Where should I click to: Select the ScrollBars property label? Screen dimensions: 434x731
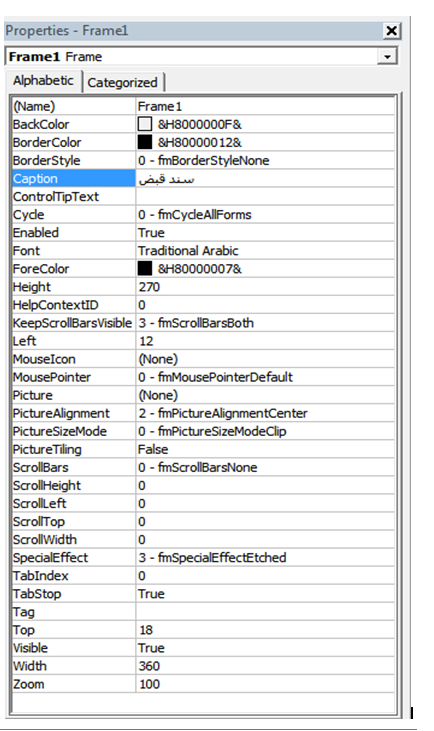click(x=41, y=467)
